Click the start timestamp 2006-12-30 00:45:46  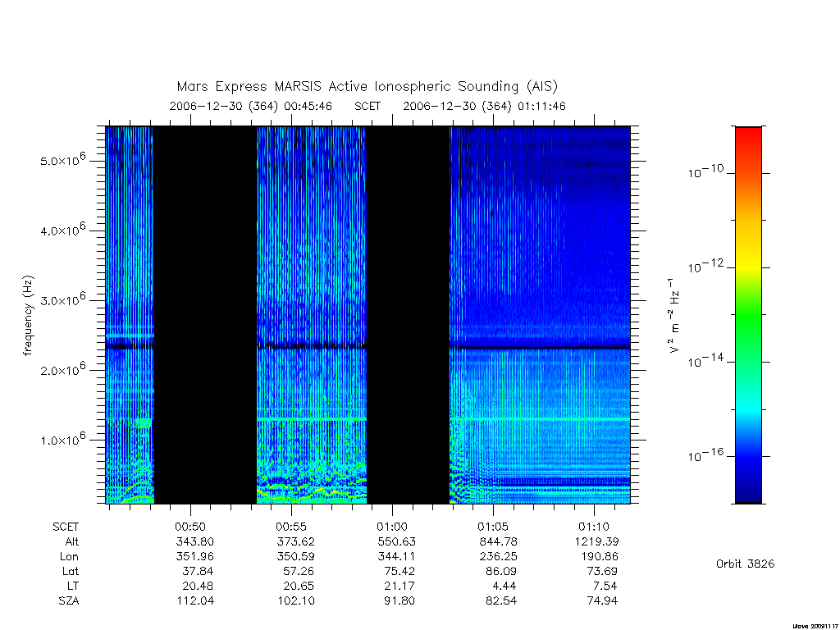click(251, 106)
